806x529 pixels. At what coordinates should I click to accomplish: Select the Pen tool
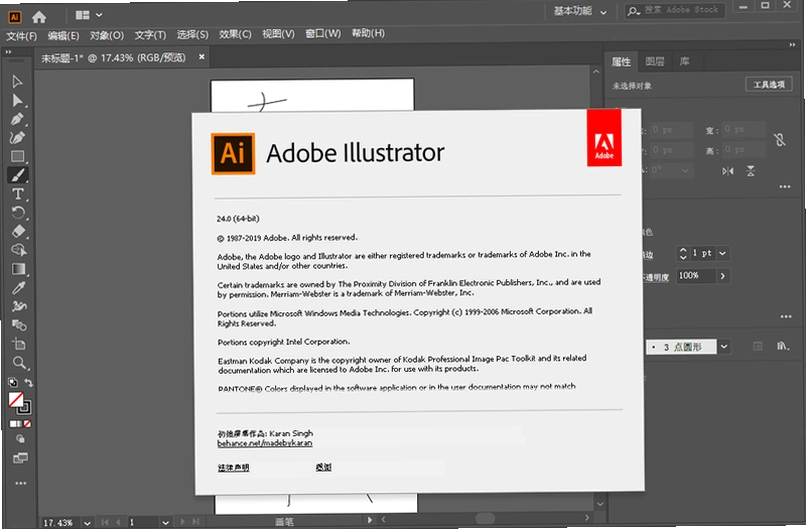[x=17, y=119]
